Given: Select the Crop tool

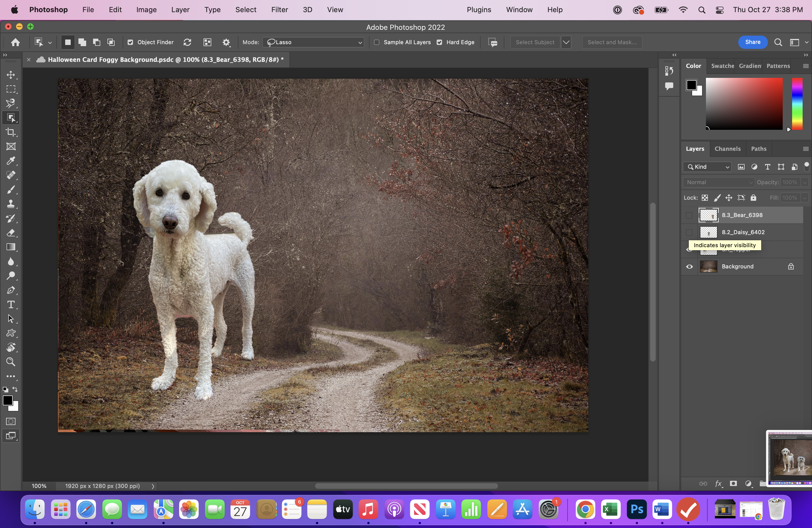Looking at the screenshot, I should point(11,132).
